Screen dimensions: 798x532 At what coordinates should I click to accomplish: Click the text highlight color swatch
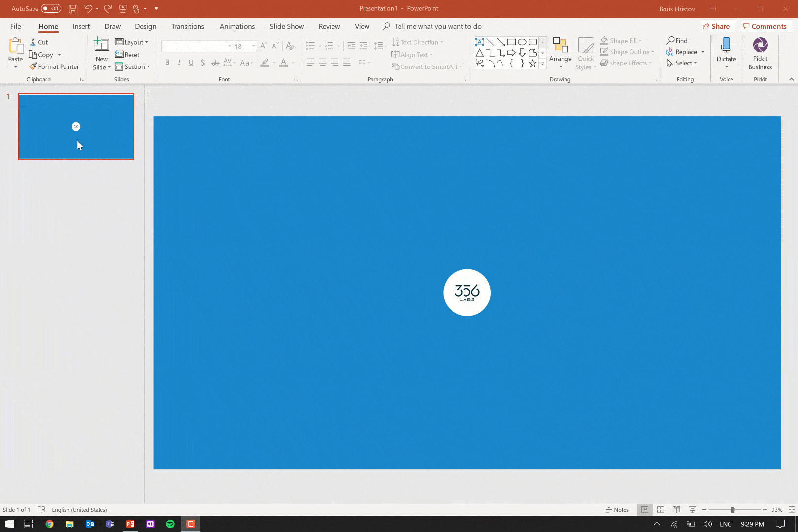pos(265,63)
